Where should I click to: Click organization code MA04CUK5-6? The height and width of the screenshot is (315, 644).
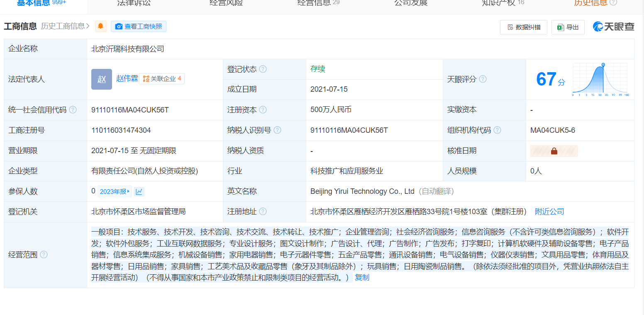pos(553,130)
